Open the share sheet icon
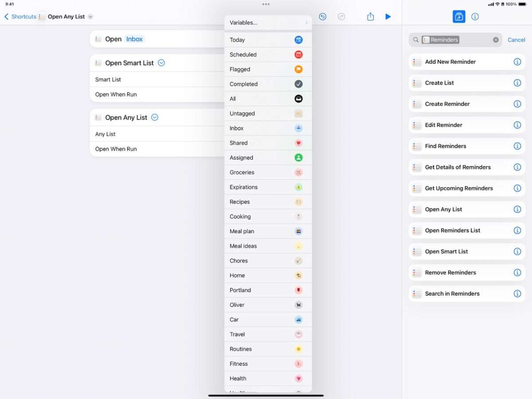532x399 pixels. (371, 16)
